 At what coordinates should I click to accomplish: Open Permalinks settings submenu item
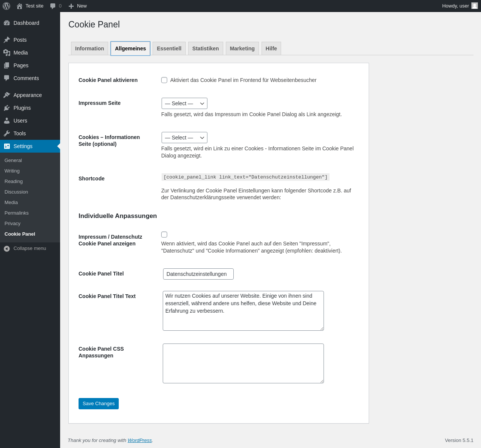click(x=17, y=213)
